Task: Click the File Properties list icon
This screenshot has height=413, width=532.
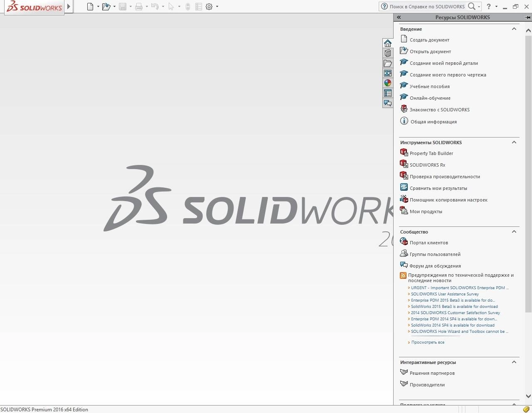Action: pos(199,7)
